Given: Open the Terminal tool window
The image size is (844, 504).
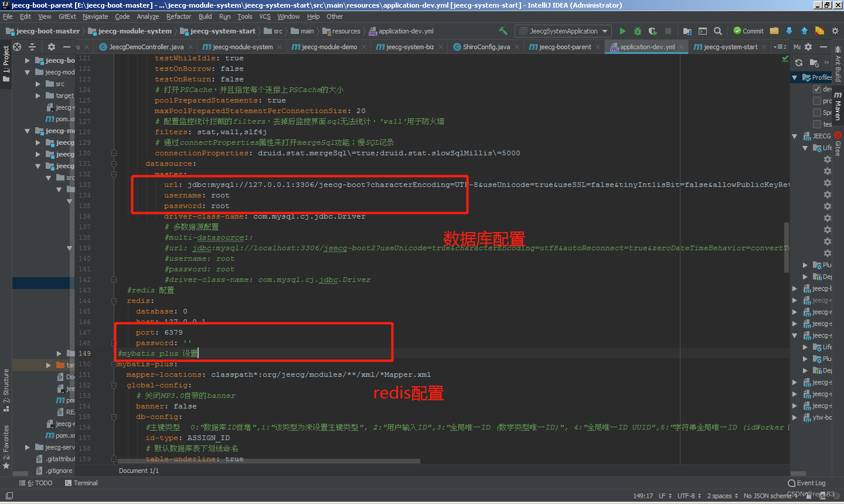Looking at the screenshot, I should [x=81, y=482].
